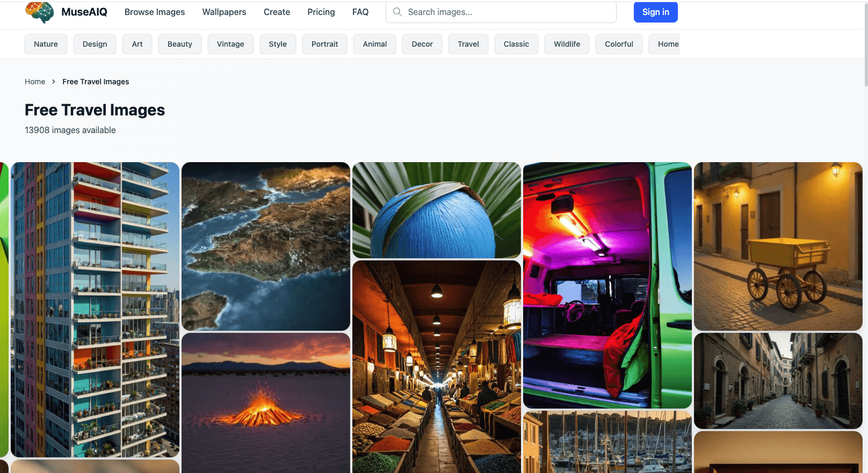Open the yellow wooden cart image
The width and height of the screenshot is (868, 473).
click(778, 246)
